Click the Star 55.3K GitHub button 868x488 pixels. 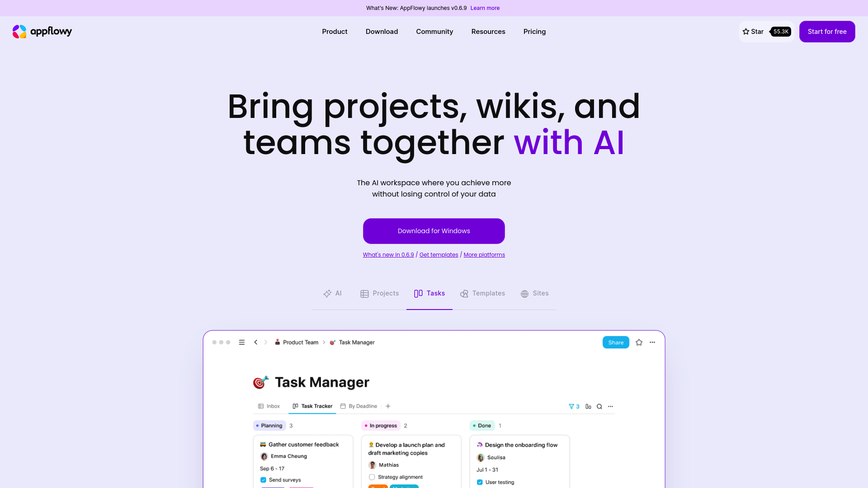coord(766,32)
